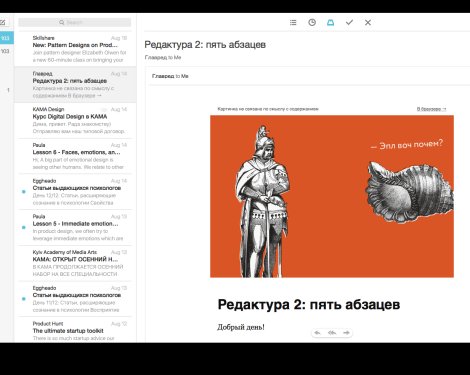
Task: Click the 'Главред to Me' message header row
Action: pos(309,76)
